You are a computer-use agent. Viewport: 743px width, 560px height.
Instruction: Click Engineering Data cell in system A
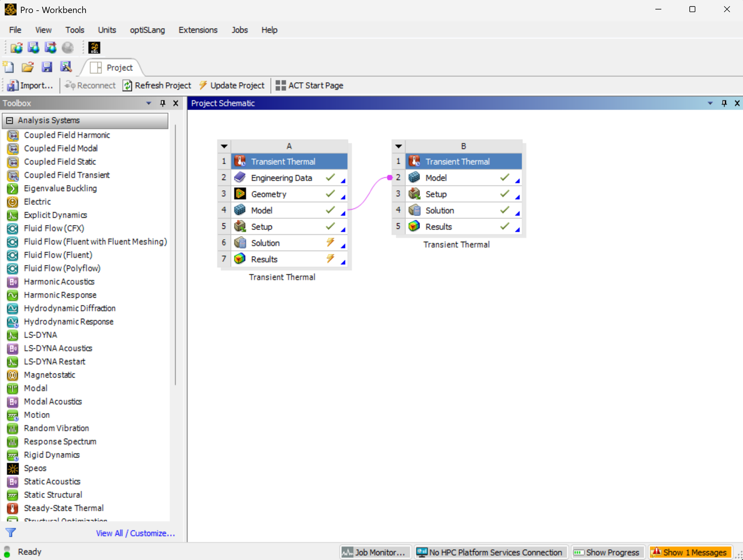pyautogui.click(x=281, y=178)
